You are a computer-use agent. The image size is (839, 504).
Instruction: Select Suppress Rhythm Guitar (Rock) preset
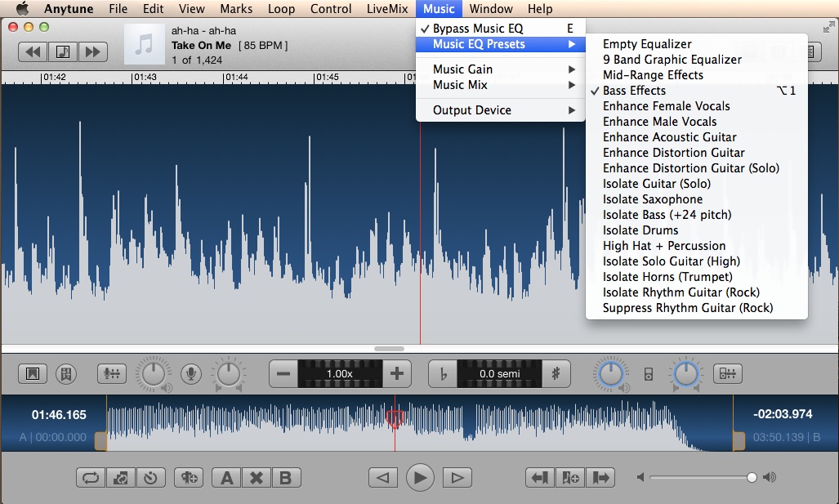(x=697, y=308)
